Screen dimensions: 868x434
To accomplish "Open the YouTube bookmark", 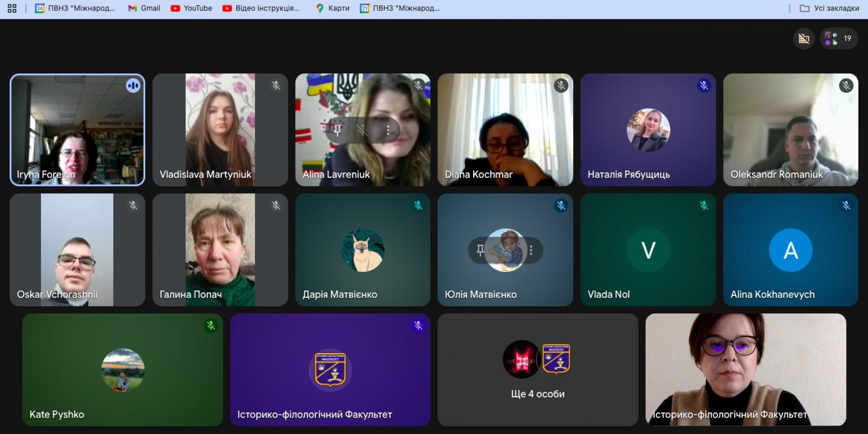I will pyautogui.click(x=191, y=8).
